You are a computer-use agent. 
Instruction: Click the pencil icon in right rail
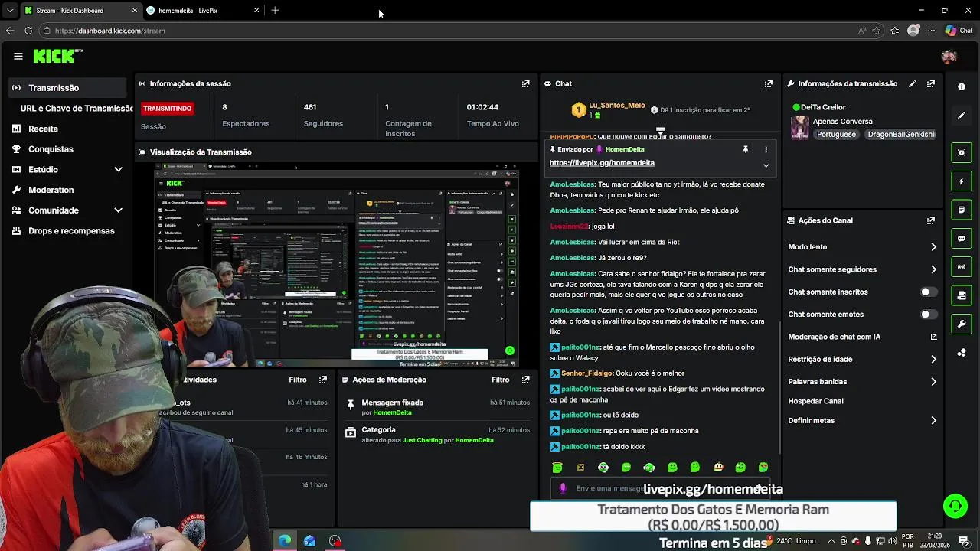[x=962, y=116]
